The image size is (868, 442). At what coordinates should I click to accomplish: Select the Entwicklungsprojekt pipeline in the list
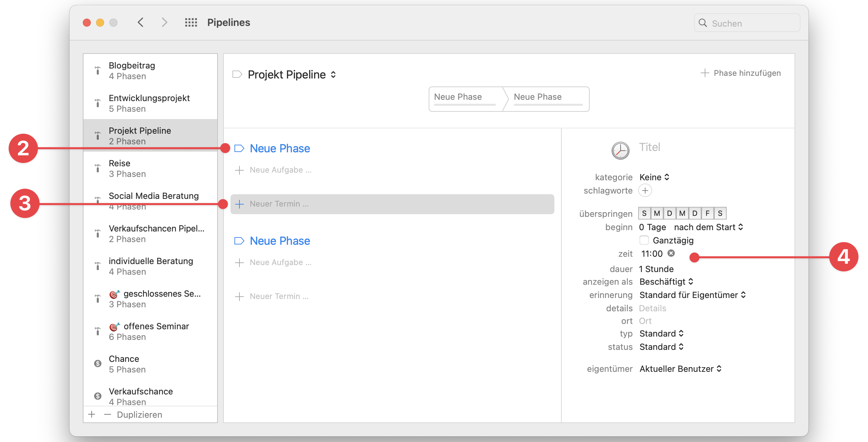pyautogui.click(x=150, y=103)
